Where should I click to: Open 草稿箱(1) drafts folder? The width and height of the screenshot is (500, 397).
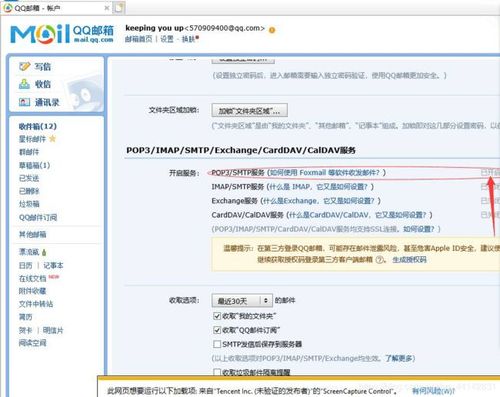tap(34, 165)
